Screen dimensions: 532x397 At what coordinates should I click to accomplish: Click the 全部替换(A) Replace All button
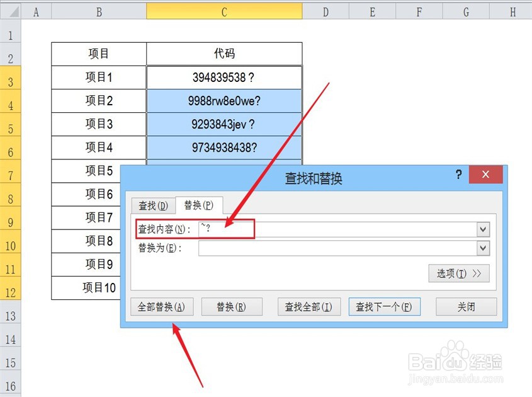tap(162, 306)
